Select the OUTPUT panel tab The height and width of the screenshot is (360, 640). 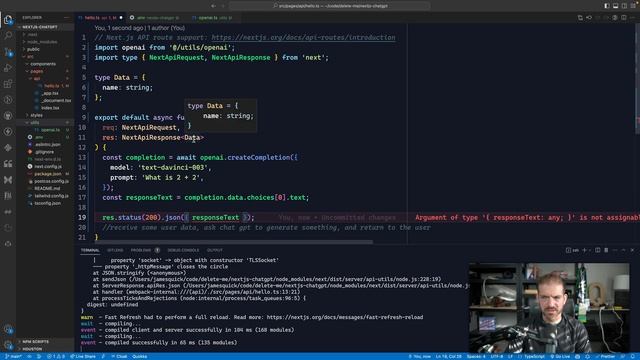[214, 250]
